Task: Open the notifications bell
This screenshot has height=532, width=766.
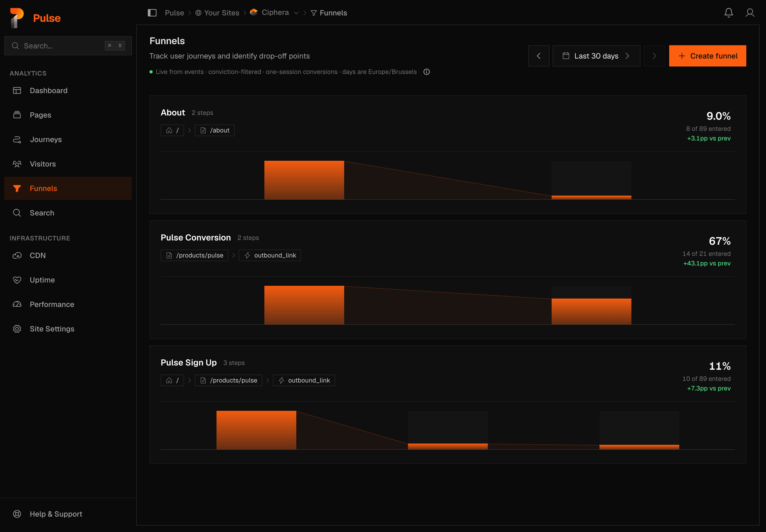Action: pyautogui.click(x=728, y=13)
